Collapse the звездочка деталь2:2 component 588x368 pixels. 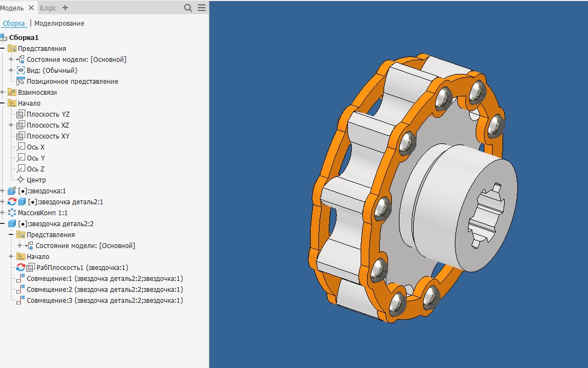tap(3, 224)
